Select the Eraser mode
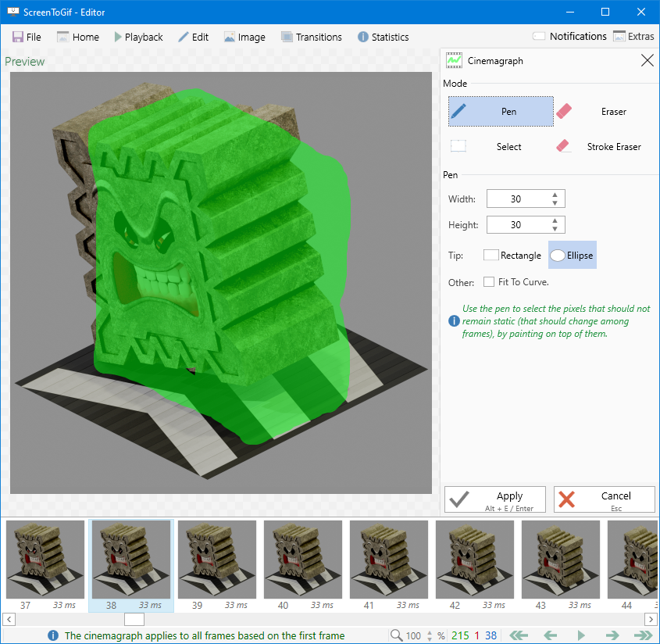The image size is (660, 644). [x=605, y=112]
